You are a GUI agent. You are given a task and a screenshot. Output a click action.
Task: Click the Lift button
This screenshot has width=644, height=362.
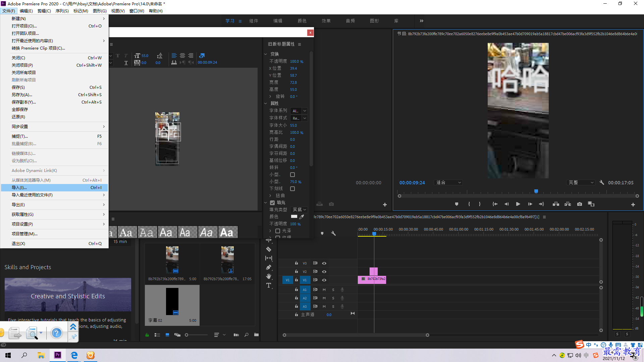point(556,204)
